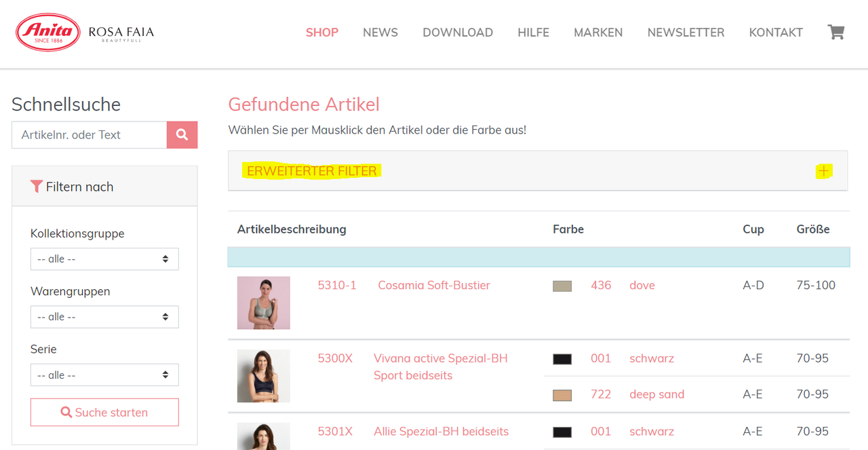Open the Warengruppen dropdown
Image resolution: width=868 pixels, height=450 pixels.
pyautogui.click(x=104, y=317)
